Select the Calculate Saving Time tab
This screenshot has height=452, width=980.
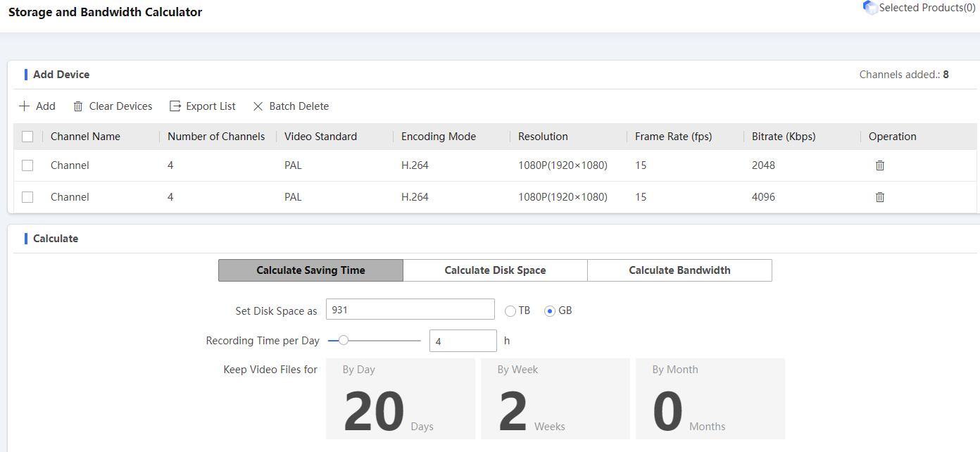[310, 270]
